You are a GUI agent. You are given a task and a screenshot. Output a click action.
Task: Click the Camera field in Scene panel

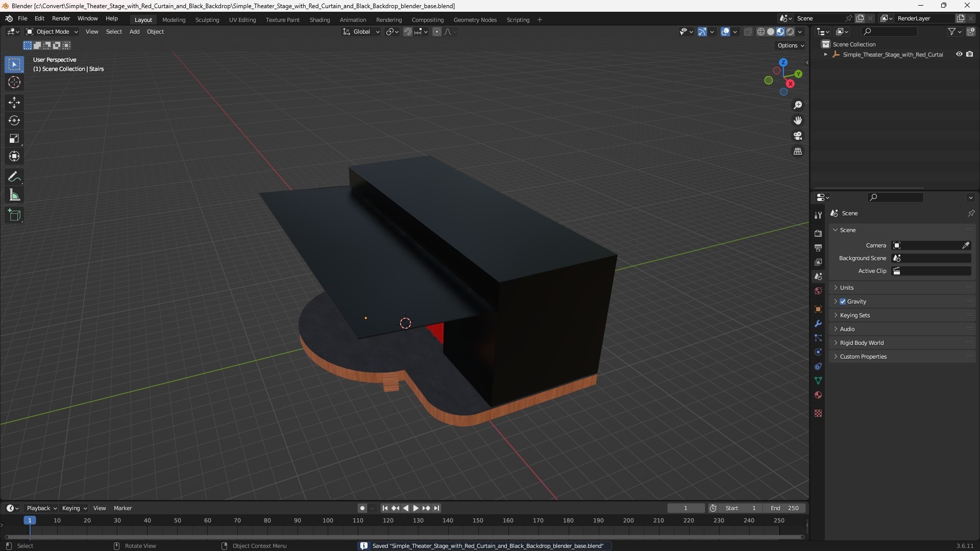click(931, 245)
